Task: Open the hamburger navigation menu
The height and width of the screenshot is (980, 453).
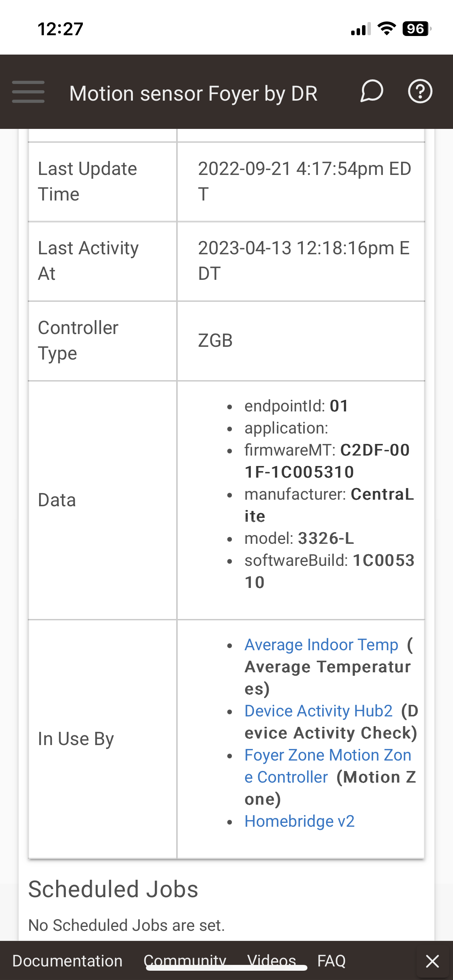Action: pyautogui.click(x=28, y=92)
